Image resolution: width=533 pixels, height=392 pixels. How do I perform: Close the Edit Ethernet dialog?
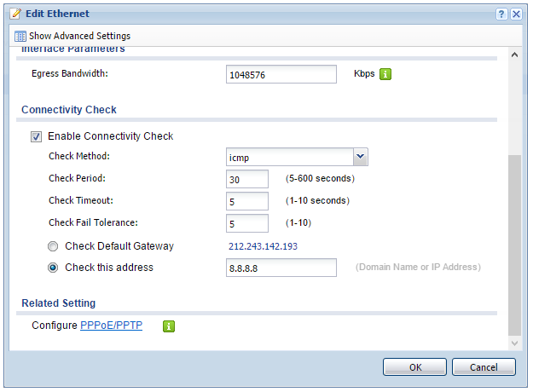(516, 14)
